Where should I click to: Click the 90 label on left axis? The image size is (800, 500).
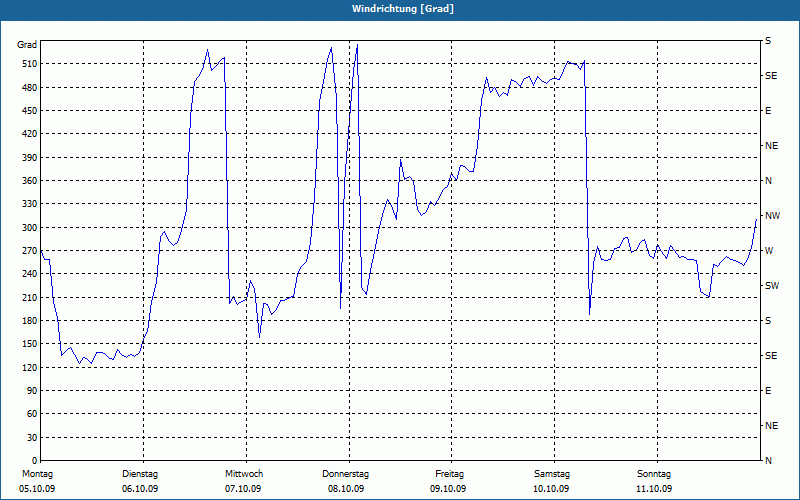coord(31,391)
